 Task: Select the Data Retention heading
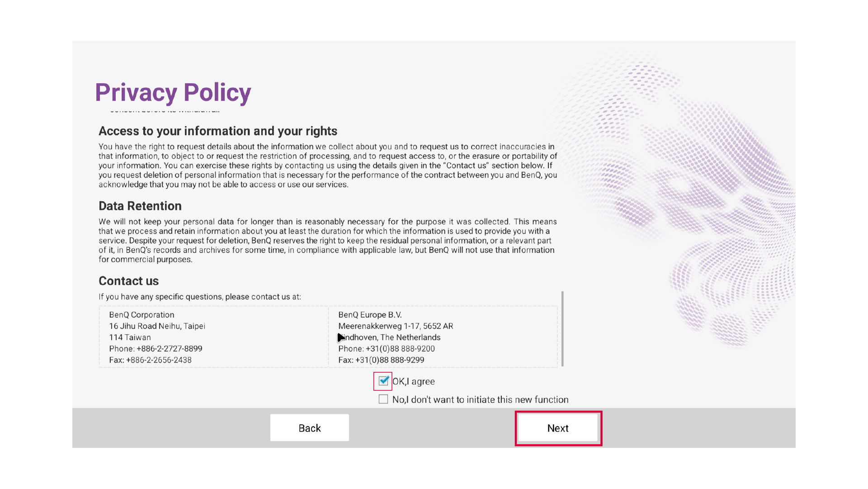140,206
